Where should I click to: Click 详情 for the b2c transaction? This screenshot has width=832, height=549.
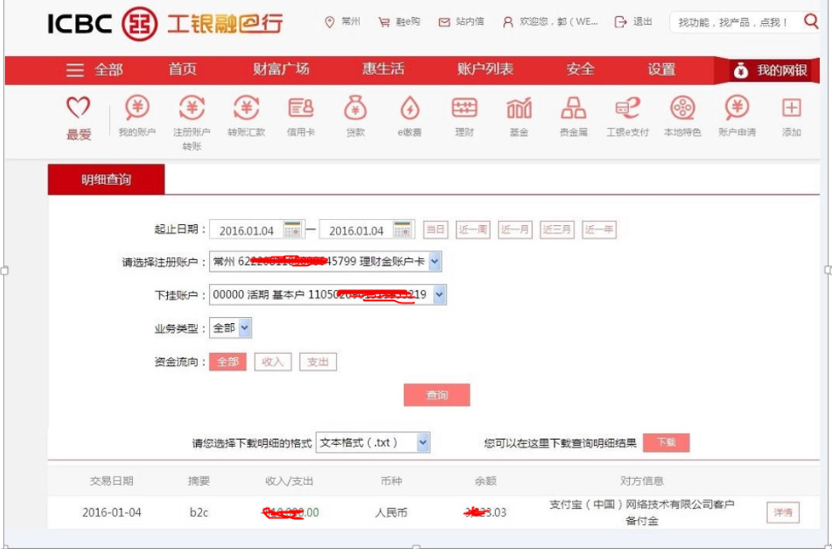[783, 512]
